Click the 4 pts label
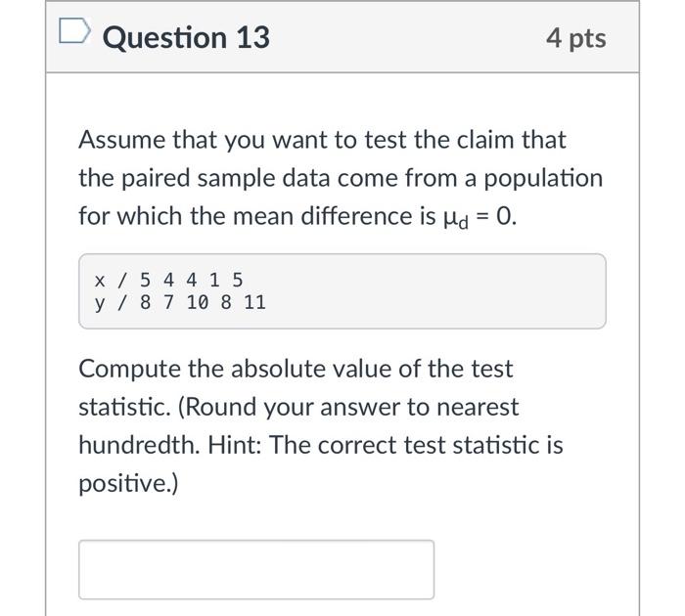Viewport: 685px width, 616px height. (575, 38)
